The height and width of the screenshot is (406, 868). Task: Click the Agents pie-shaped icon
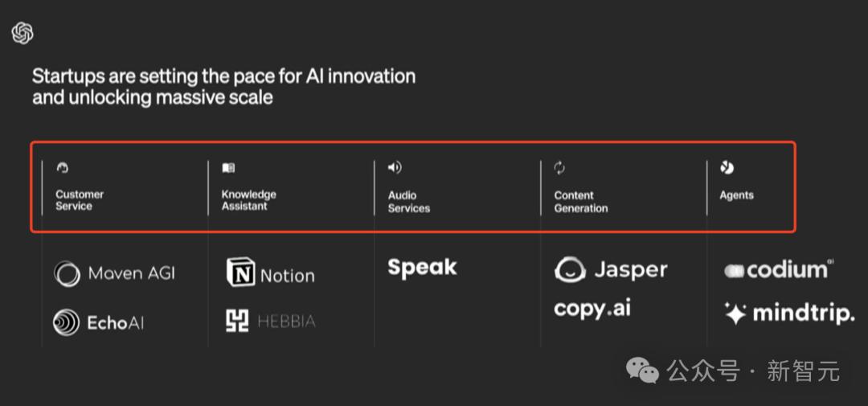point(727,167)
